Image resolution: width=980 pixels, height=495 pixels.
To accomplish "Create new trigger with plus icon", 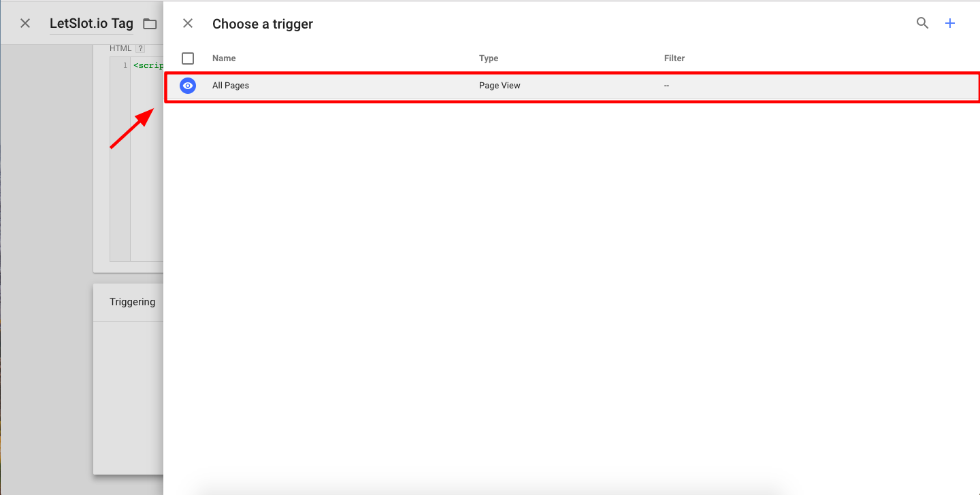I will (950, 23).
